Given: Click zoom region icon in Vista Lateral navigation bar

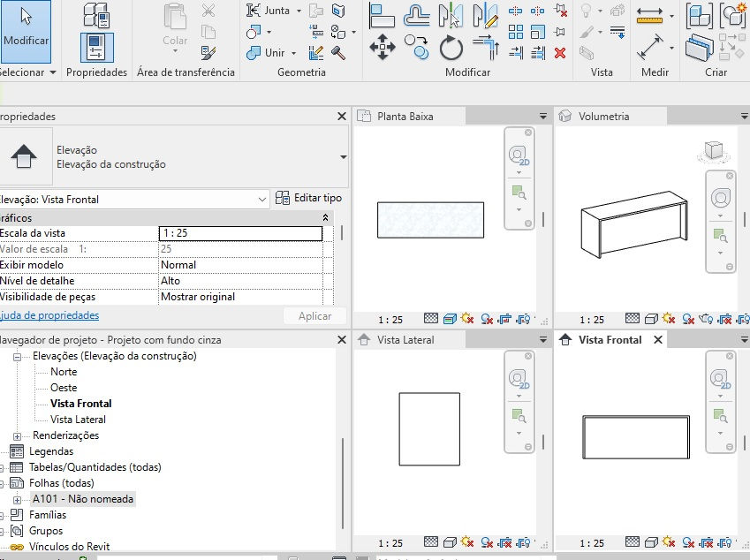Looking at the screenshot, I should point(519,416).
